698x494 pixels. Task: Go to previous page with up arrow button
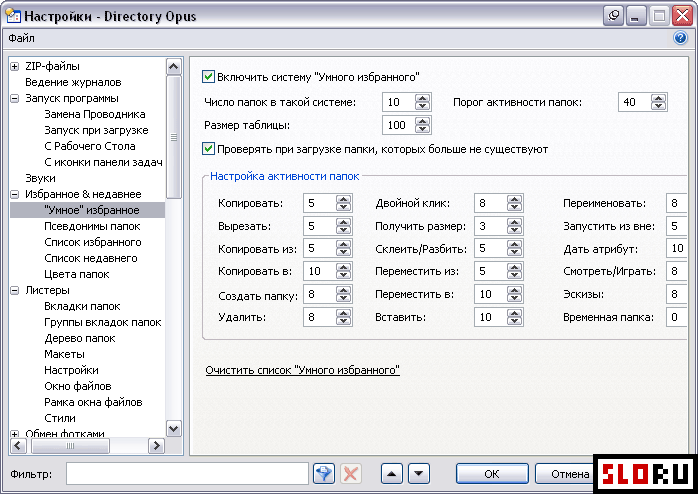pos(392,474)
